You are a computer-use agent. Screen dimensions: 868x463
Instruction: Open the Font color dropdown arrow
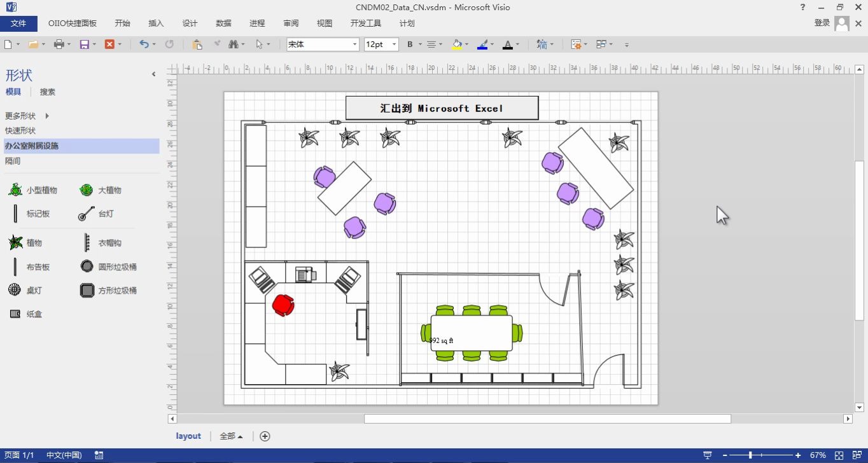[517, 45]
